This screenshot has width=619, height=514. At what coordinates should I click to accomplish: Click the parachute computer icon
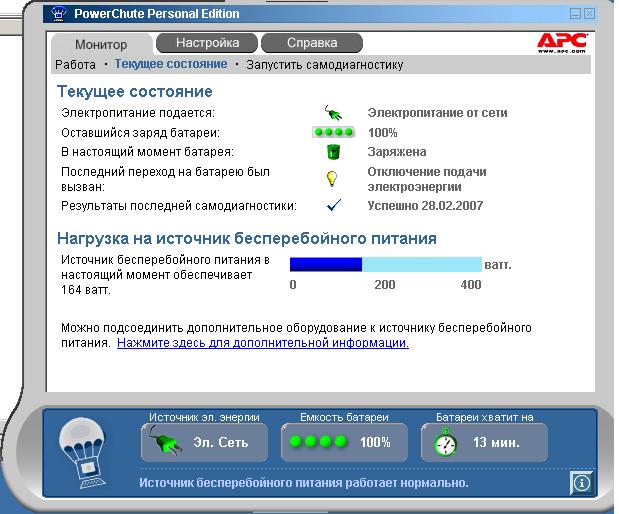[x=83, y=453]
